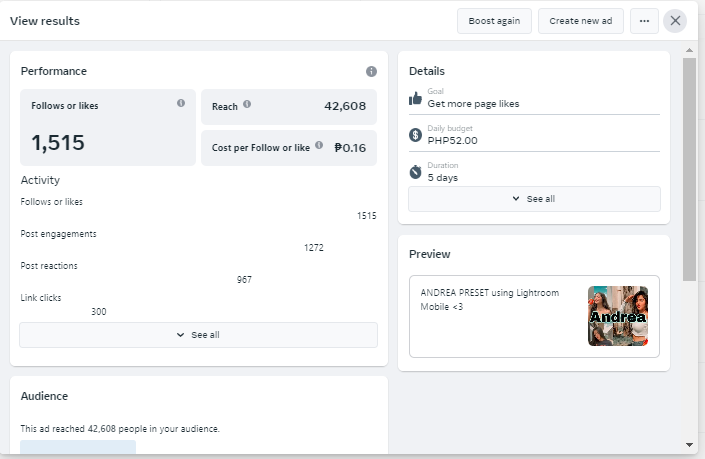Click the Duration stopwatch icon
The width and height of the screenshot is (705, 459).
coord(416,172)
